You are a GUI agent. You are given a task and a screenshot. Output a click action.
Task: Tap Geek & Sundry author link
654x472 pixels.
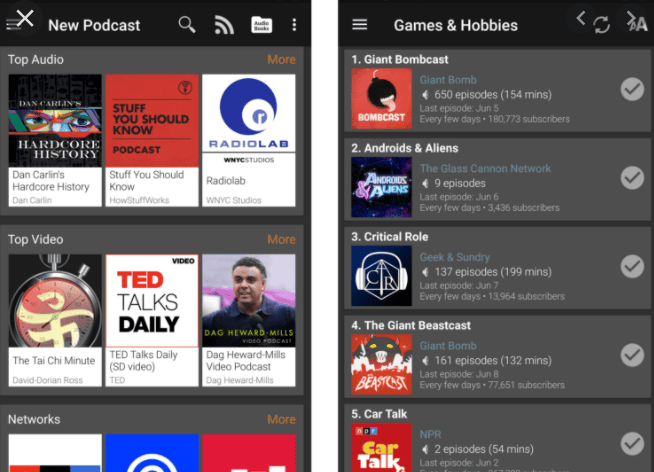coord(455,257)
